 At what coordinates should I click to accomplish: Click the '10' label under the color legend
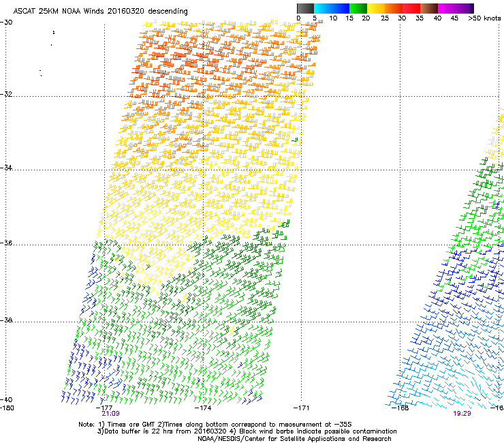pos(333,18)
